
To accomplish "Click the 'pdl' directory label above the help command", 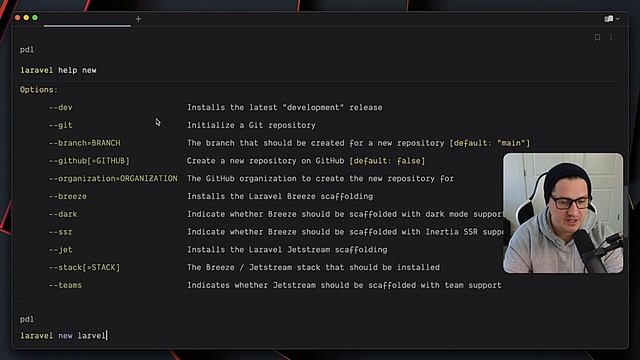I will coord(27,50).
